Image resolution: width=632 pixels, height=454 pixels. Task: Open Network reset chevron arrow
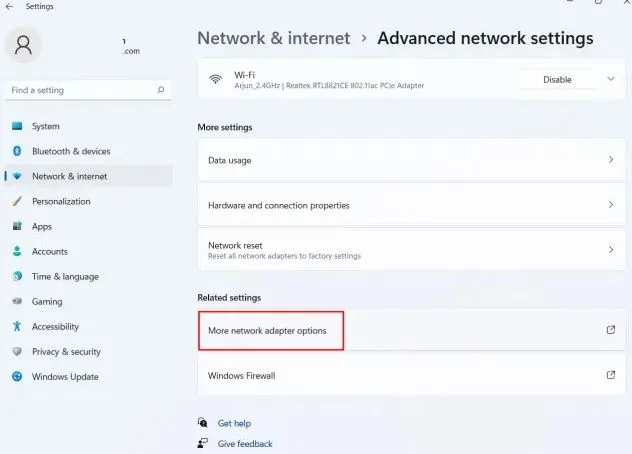tap(611, 250)
